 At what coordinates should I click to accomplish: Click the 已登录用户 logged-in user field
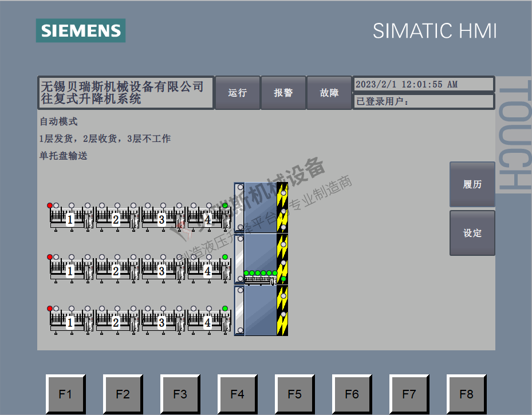pos(423,102)
